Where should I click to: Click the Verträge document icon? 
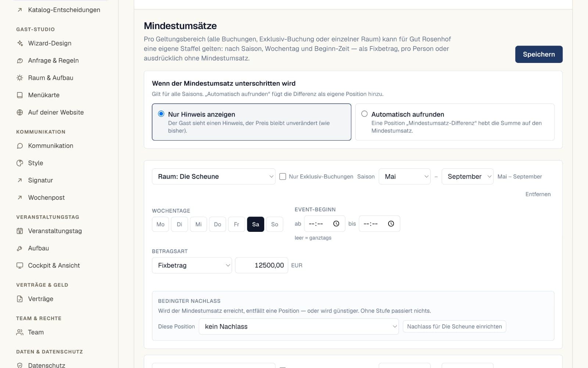[20, 299]
